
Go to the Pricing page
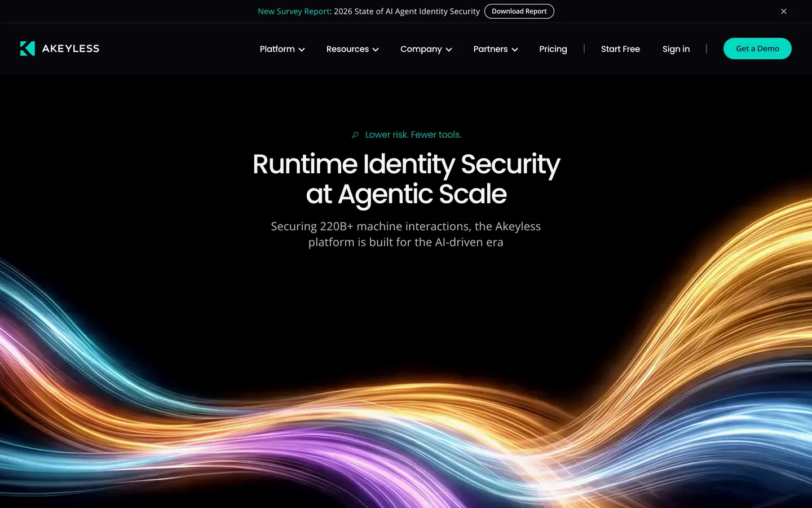pyautogui.click(x=553, y=49)
